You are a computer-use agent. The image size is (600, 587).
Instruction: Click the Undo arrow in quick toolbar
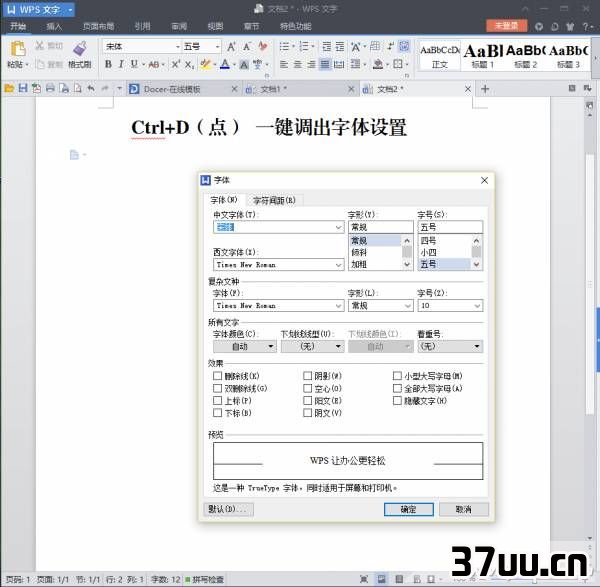coord(91,89)
